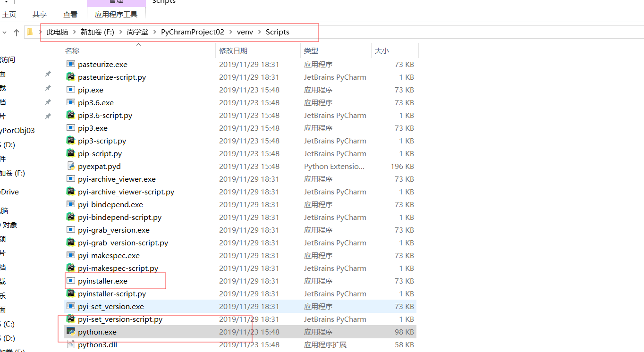Go to the venv breadcrumb folder
Screen dimensions: 644x352
tap(245, 32)
